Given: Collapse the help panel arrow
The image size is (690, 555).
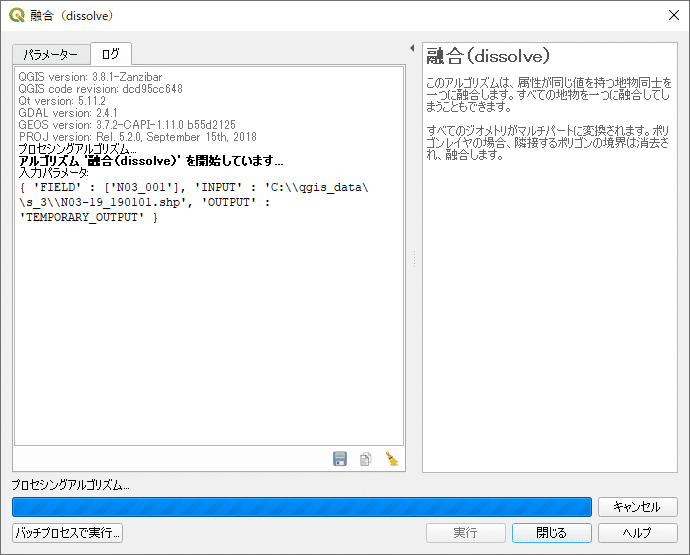Looking at the screenshot, I should point(412,48).
